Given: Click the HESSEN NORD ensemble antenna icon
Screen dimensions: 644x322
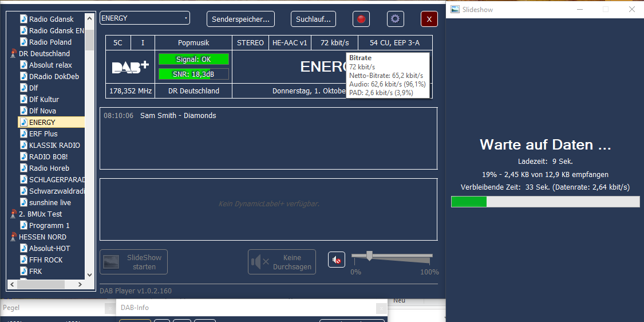Looking at the screenshot, I should pyautogui.click(x=14, y=237).
